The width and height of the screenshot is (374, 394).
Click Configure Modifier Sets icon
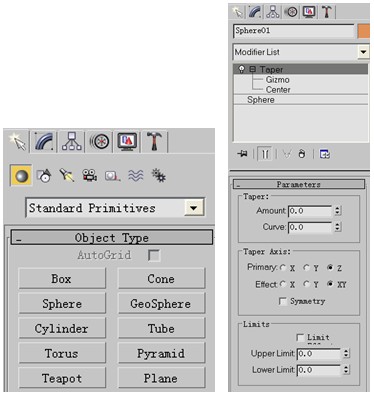point(325,154)
